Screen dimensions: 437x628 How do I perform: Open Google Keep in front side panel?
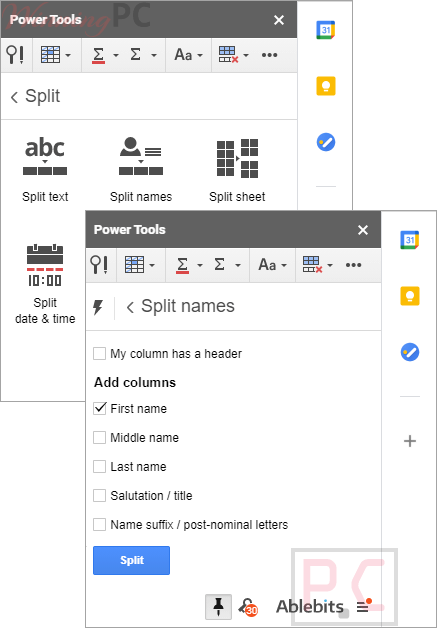(410, 296)
